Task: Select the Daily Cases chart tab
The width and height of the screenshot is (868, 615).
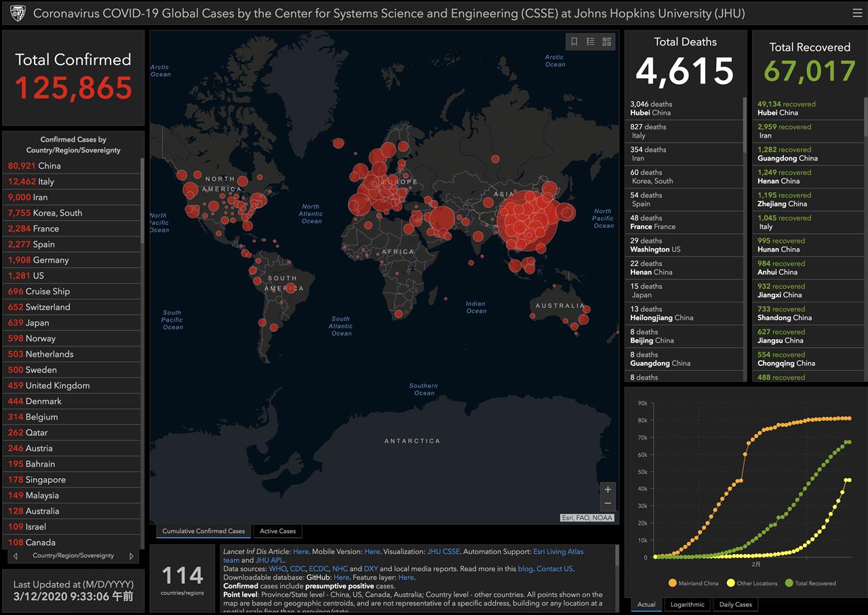Action: point(736,604)
